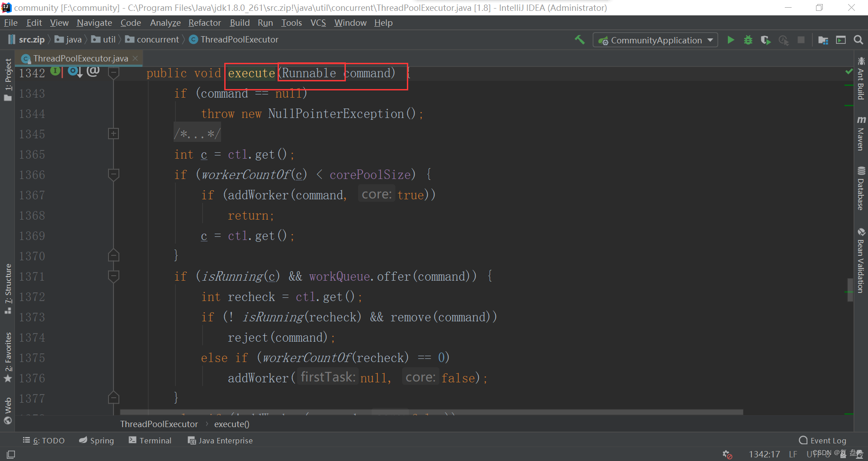
Task: Click the execute() breadcrumb below the editor
Action: coord(231,424)
